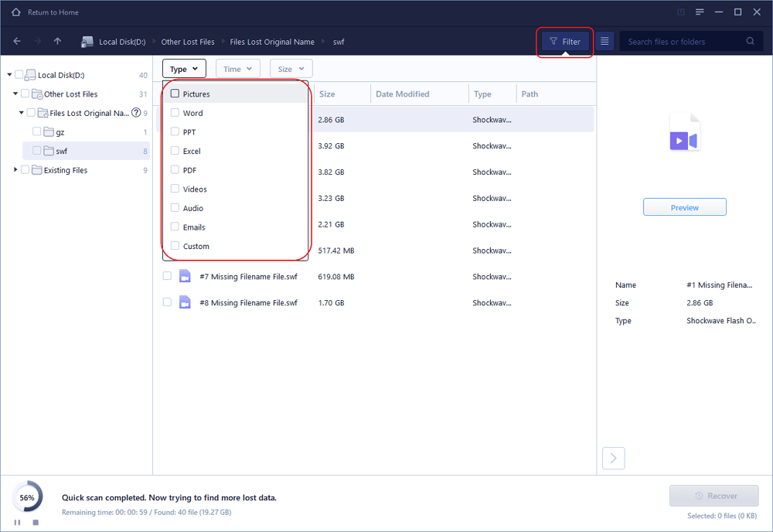Go back with the left arrow
The image size is (773, 532).
click(17, 42)
